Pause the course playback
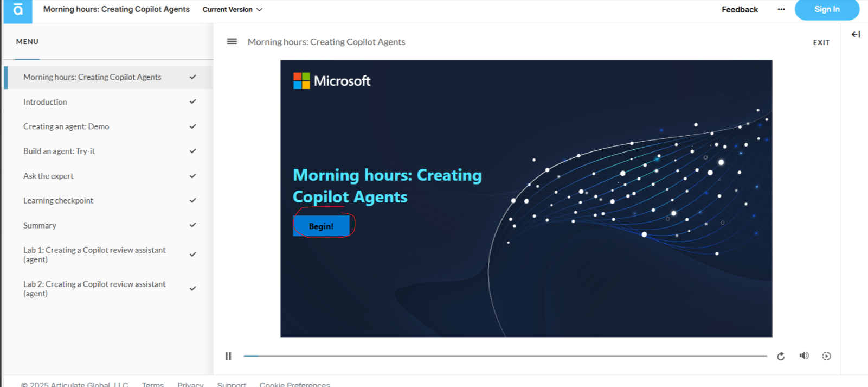Screen dimensions: 868x387 click(228, 356)
